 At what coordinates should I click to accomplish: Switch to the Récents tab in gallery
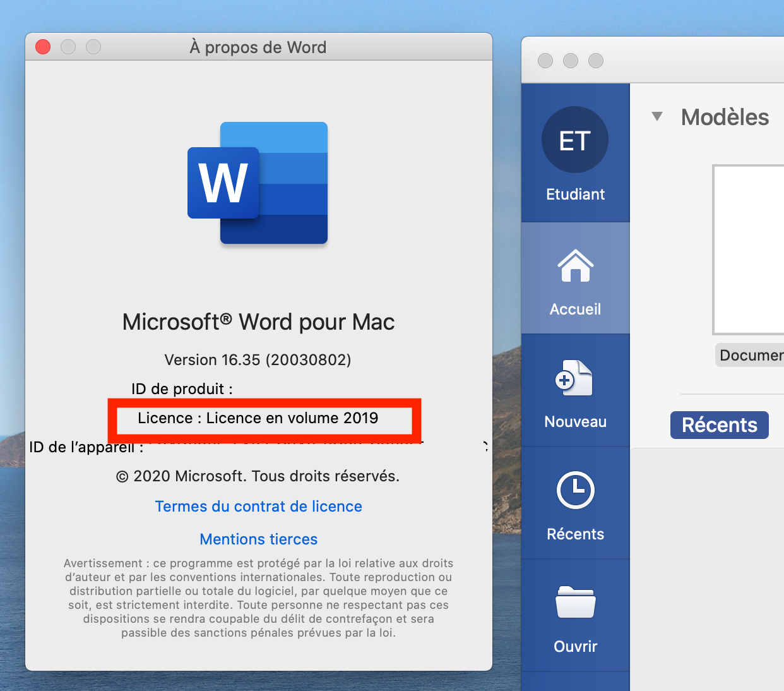coord(719,425)
